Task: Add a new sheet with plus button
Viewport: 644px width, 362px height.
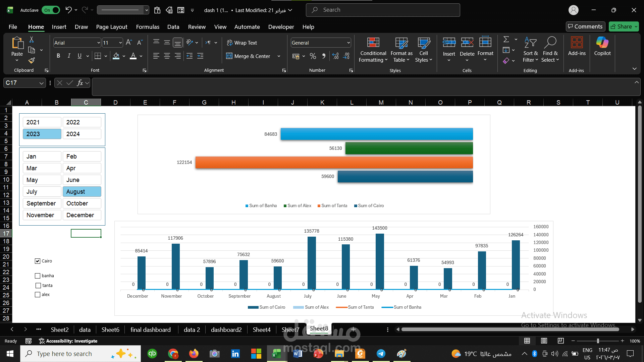Action: (x=353, y=329)
